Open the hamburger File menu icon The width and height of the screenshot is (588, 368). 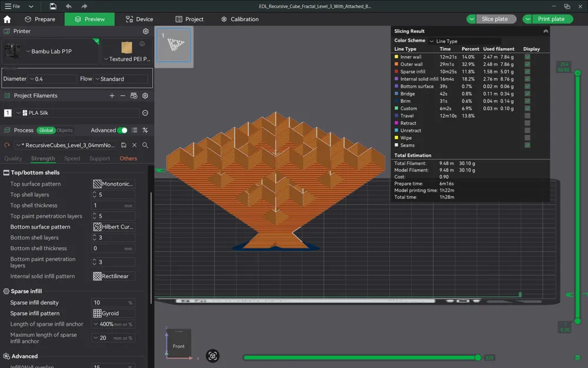pyautogui.click(x=8, y=6)
